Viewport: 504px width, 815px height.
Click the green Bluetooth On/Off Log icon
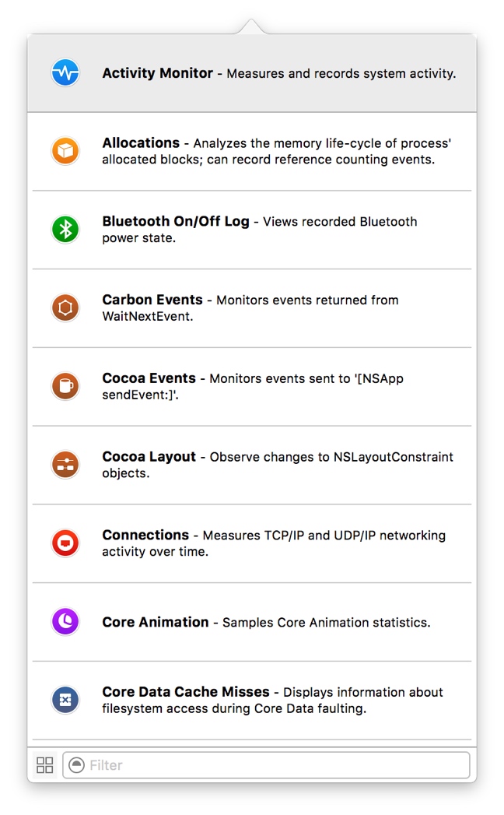click(x=65, y=230)
